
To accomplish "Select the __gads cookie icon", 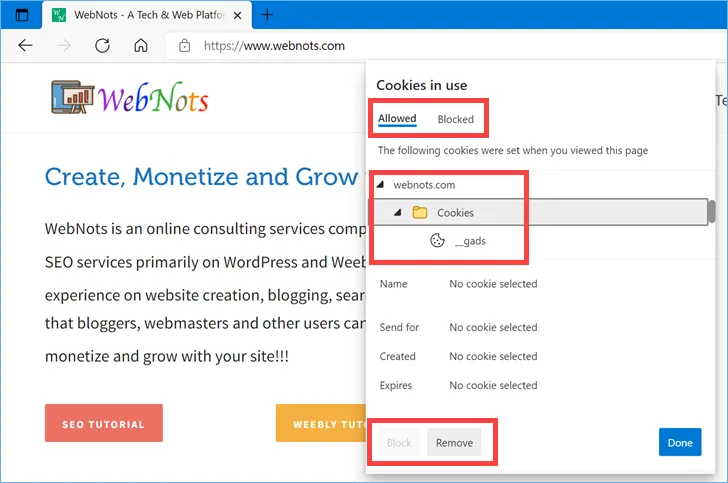I will coord(437,240).
